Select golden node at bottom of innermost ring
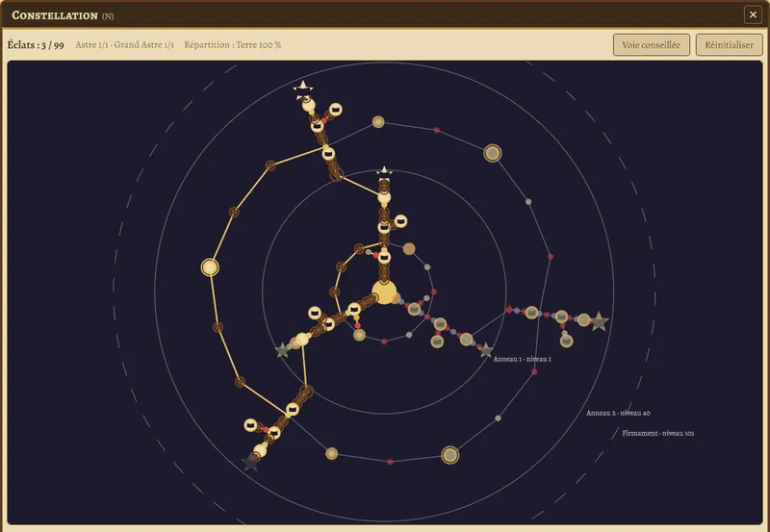The width and height of the screenshot is (770, 532). (359, 335)
